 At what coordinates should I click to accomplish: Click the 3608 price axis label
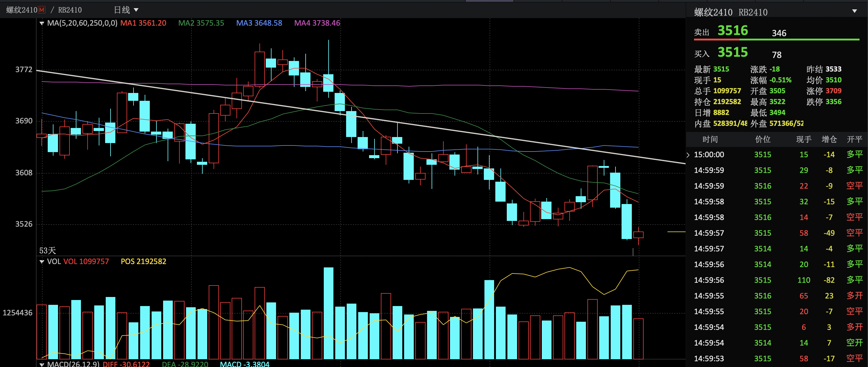click(x=24, y=173)
